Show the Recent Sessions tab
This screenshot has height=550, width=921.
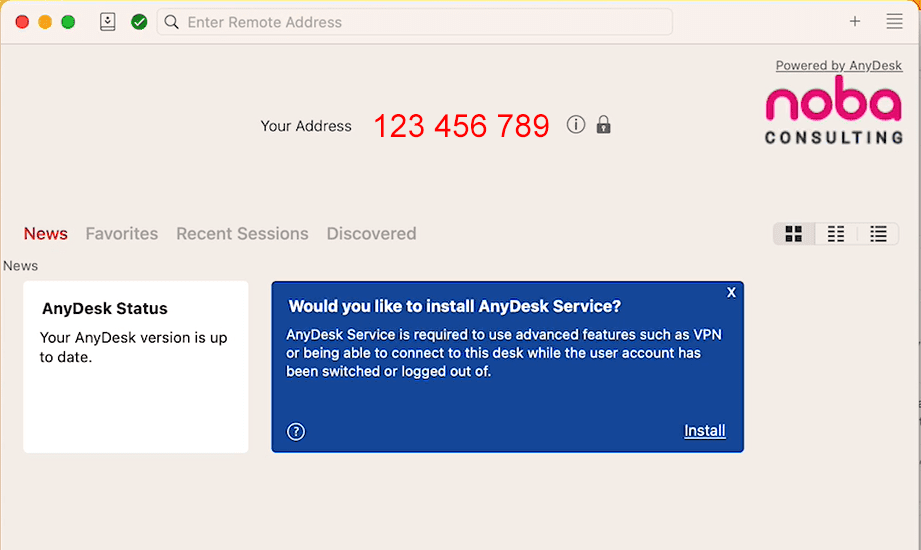pos(242,234)
